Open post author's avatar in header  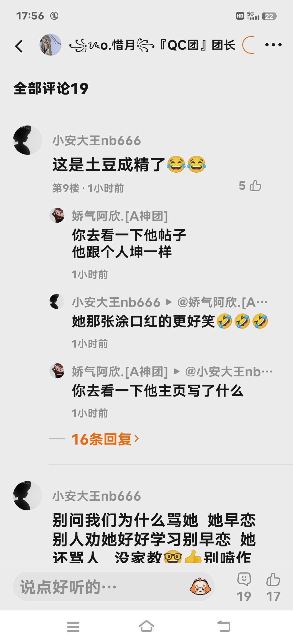pos(50,45)
